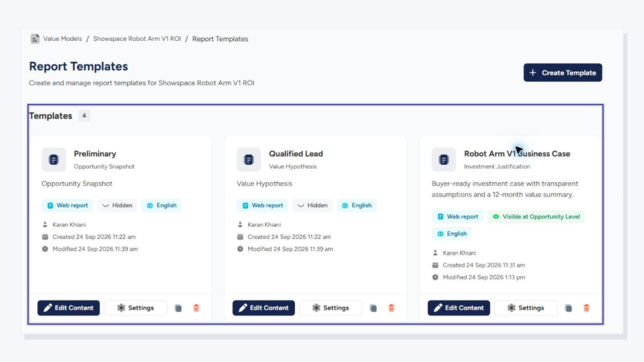Duplicate the Qualified Lead template

click(x=373, y=308)
